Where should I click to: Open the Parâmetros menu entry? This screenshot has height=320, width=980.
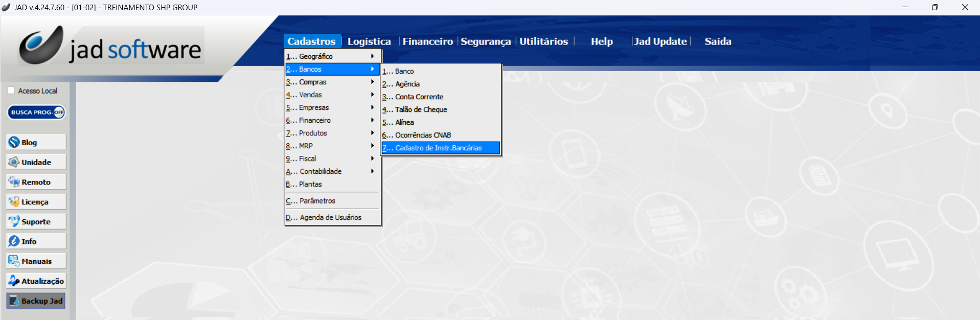tap(317, 201)
